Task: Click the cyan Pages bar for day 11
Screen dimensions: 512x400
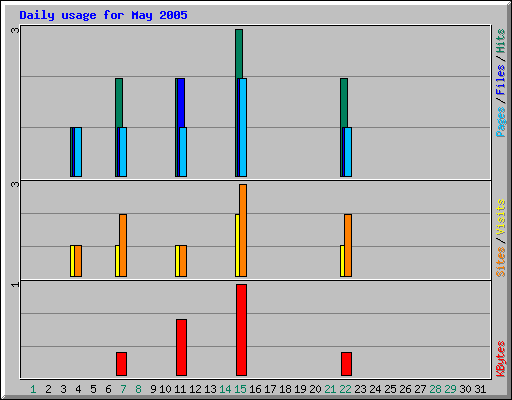Action: 183,152
